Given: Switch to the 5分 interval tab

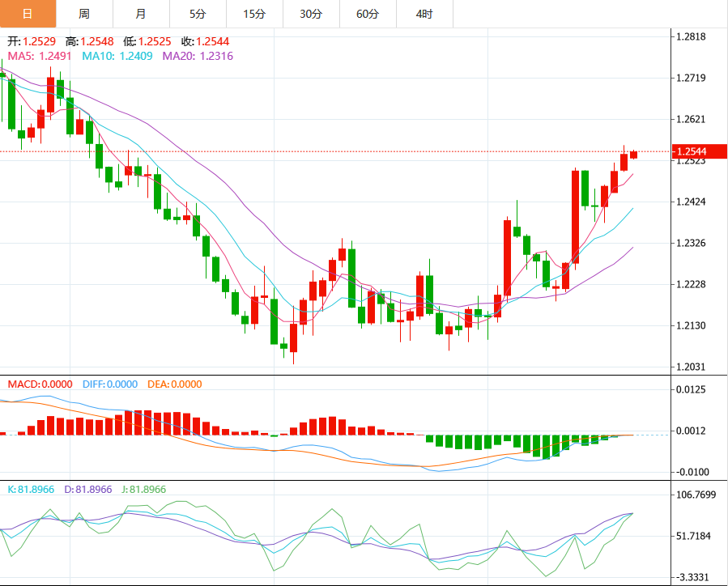Looking at the screenshot, I should click(198, 14).
